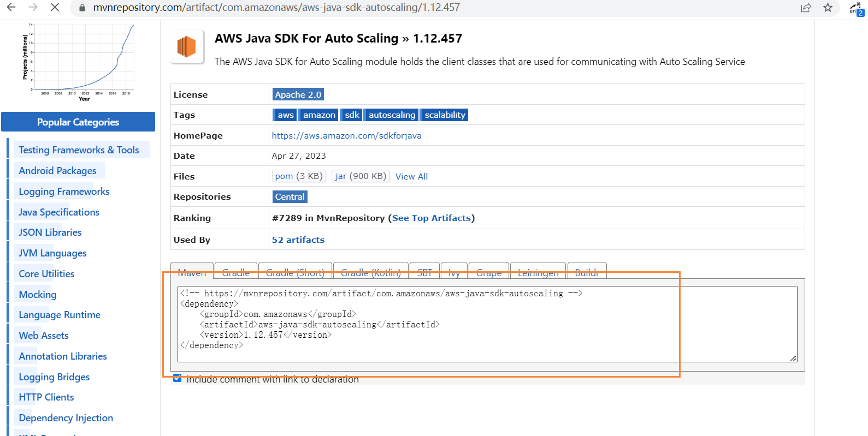Viewport: 868px width, 436px height.
Task: Open the translate extension icon
Action: pyautogui.click(x=857, y=9)
